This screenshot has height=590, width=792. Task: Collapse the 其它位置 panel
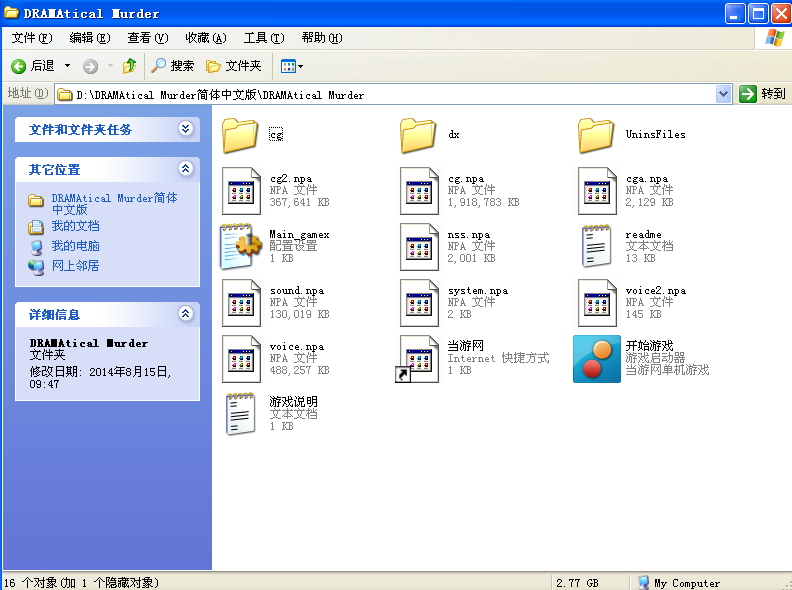[185, 169]
